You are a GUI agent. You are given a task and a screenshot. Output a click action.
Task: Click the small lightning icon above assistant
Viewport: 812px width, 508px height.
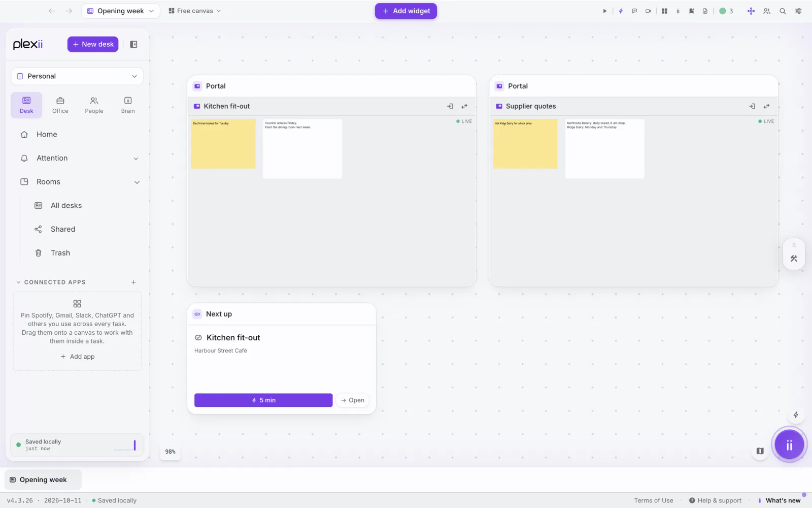point(796,415)
